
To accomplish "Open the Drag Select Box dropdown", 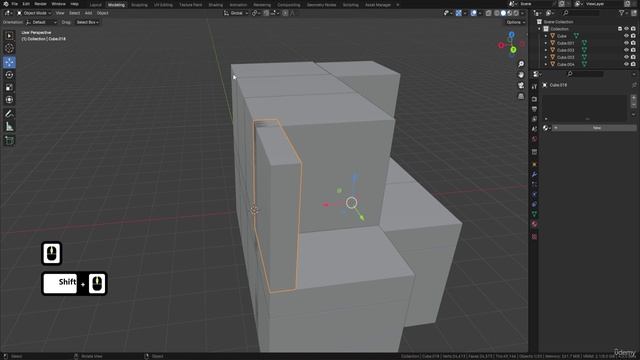I will pos(87,22).
